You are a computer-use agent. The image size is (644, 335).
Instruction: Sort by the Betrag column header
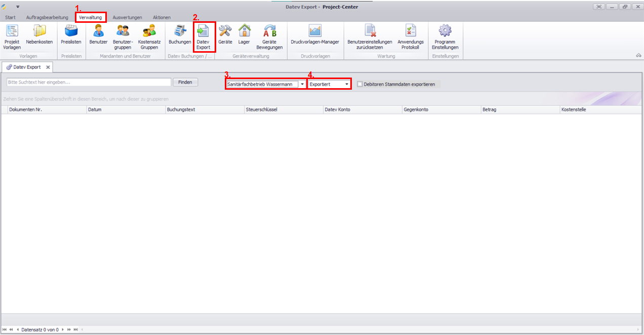[519, 109]
